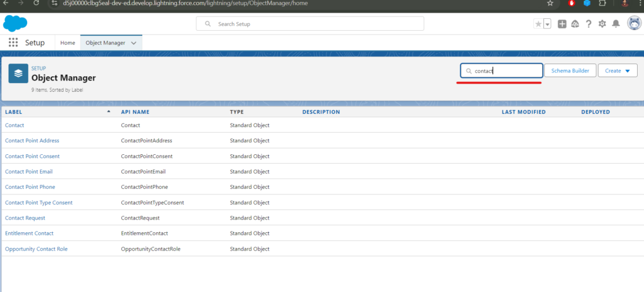This screenshot has height=292, width=644.
Task: Click "9 Items, Sorted by Label" text
Action: coord(57,89)
